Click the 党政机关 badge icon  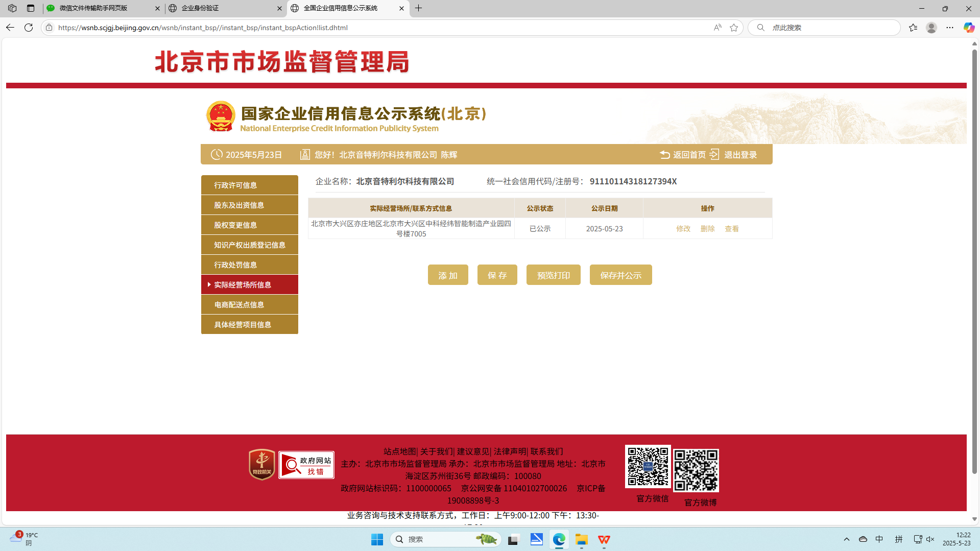coord(262,464)
